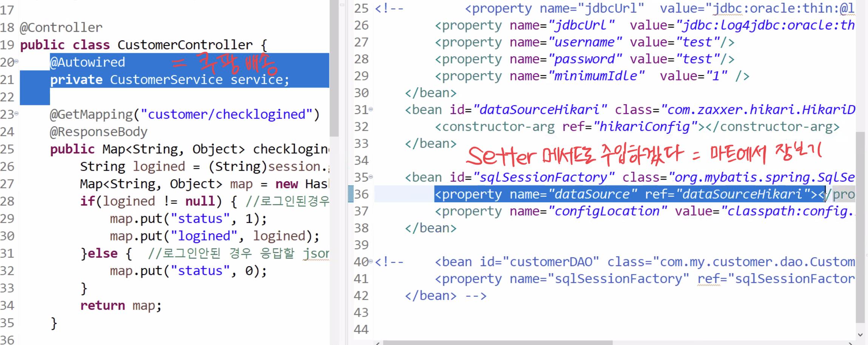Click the dataSourceHikari bean id on line 31
Image resolution: width=868 pixels, height=345 pixels.
(x=540, y=110)
